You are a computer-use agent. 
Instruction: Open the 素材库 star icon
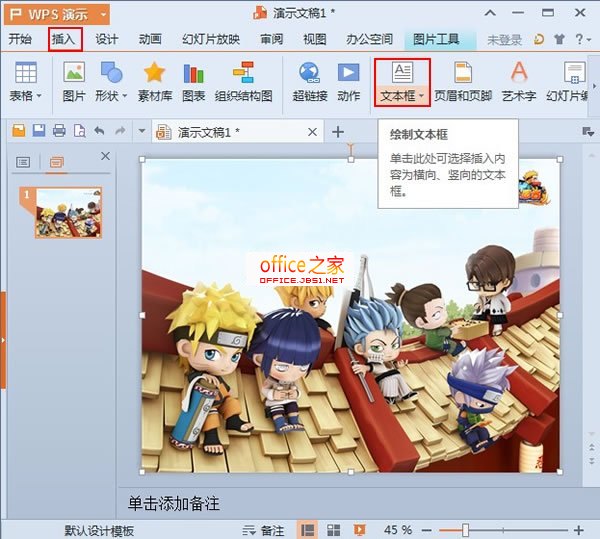click(154, 73)
